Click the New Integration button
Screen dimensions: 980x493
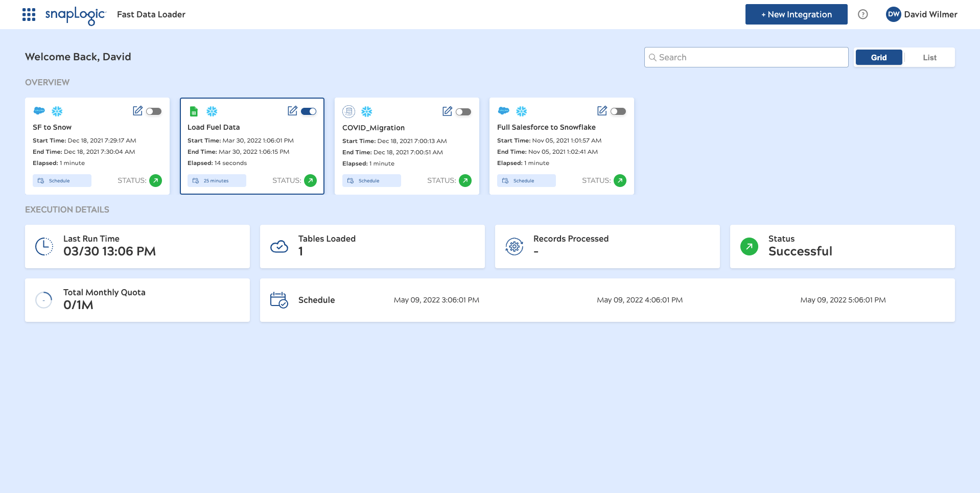[x=796, y=14]
